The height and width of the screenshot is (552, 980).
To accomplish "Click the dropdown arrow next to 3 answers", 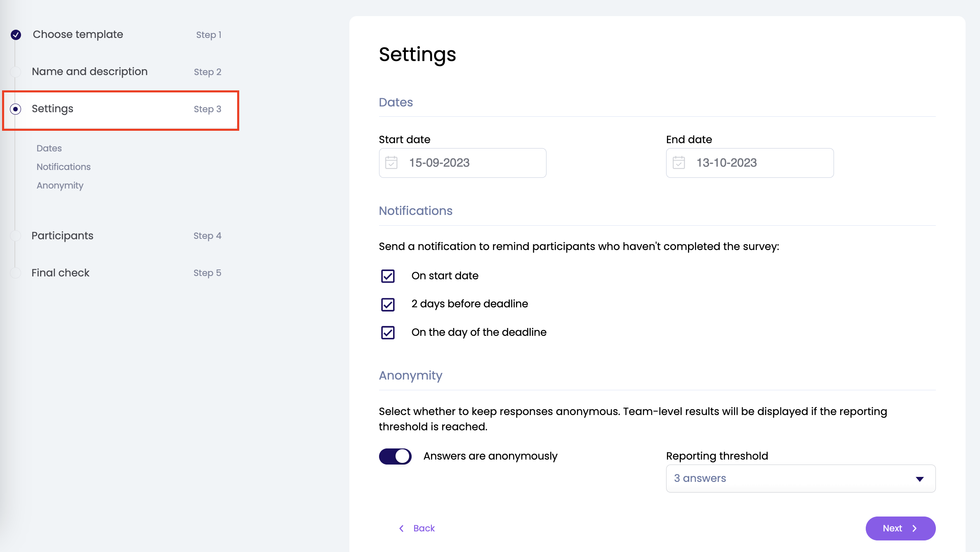I will pyautogui.click(x=919, y=479).
